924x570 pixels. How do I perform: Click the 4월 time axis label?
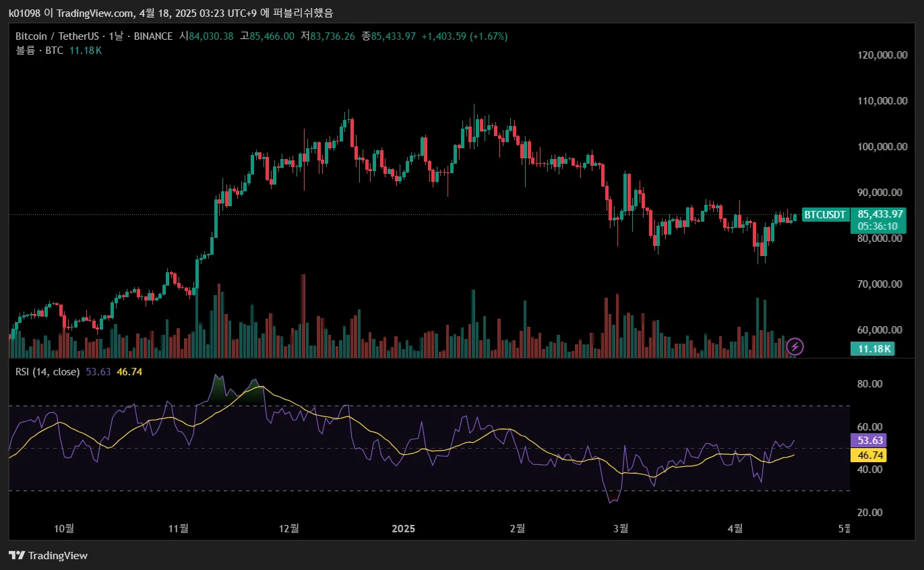click(736, 529)
